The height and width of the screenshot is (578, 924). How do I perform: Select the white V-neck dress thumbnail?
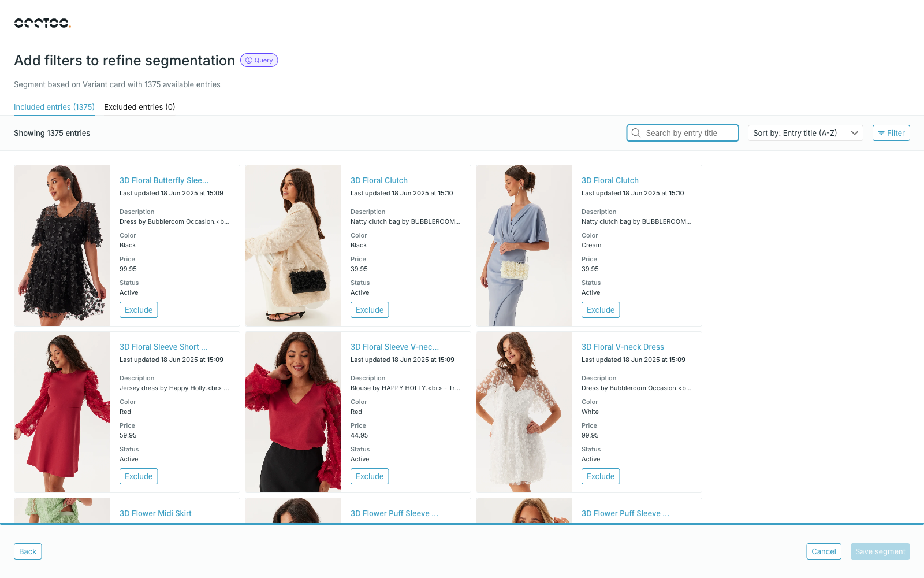point(524,412)
